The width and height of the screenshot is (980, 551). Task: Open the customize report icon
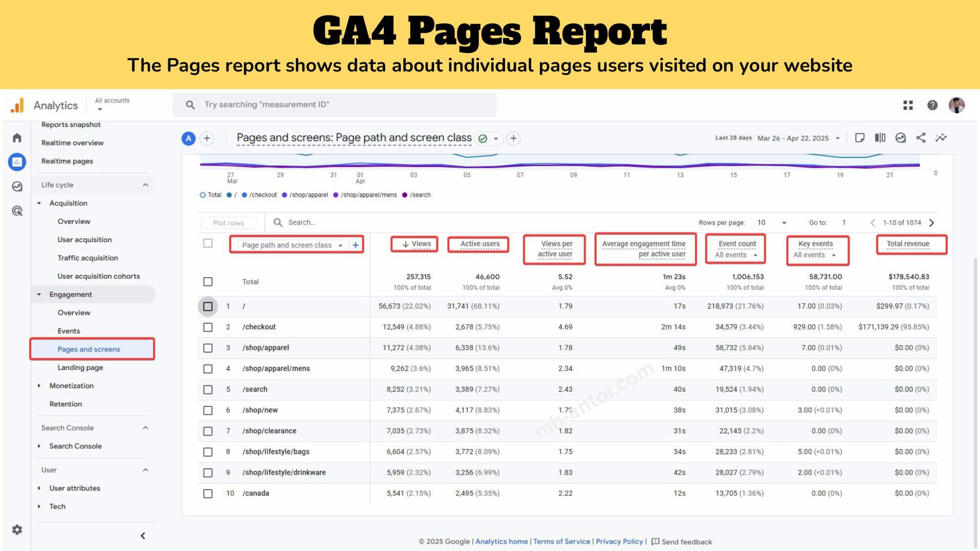click(900, 138)
